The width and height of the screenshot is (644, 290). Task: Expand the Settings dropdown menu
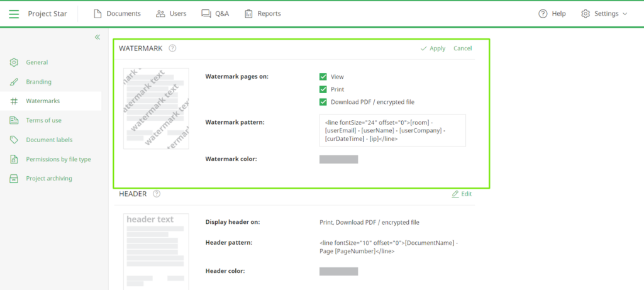pos(604,14)
